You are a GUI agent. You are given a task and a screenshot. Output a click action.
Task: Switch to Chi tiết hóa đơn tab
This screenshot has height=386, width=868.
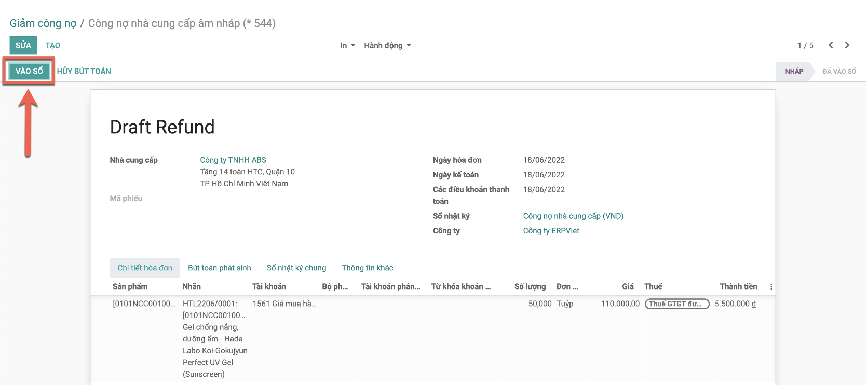tap(145, 268)
